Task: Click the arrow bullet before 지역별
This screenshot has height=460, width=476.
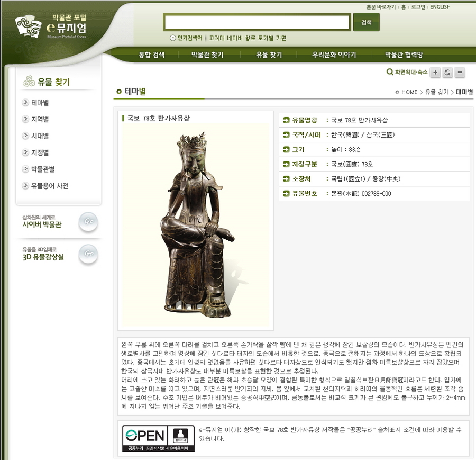Action: 25,119
